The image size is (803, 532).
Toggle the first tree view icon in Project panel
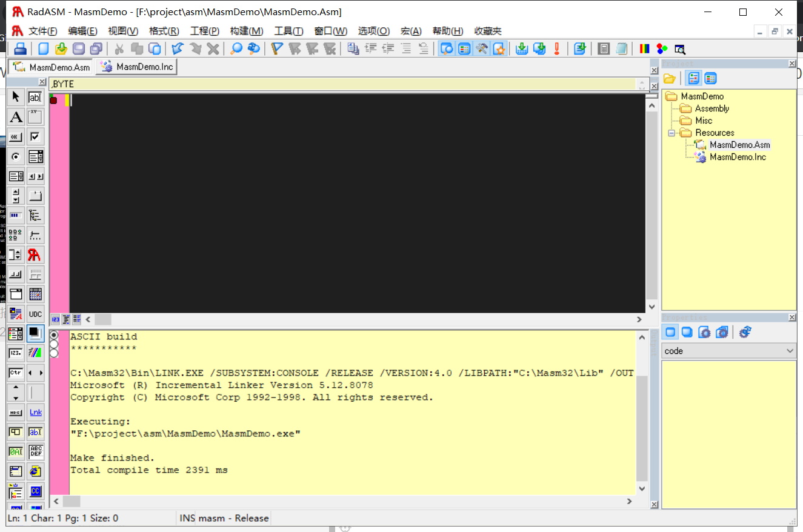point(693,78)
